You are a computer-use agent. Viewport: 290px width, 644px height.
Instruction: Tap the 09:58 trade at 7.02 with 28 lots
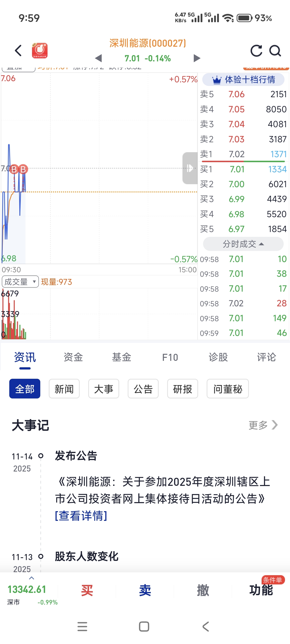(x=243, y=303)
